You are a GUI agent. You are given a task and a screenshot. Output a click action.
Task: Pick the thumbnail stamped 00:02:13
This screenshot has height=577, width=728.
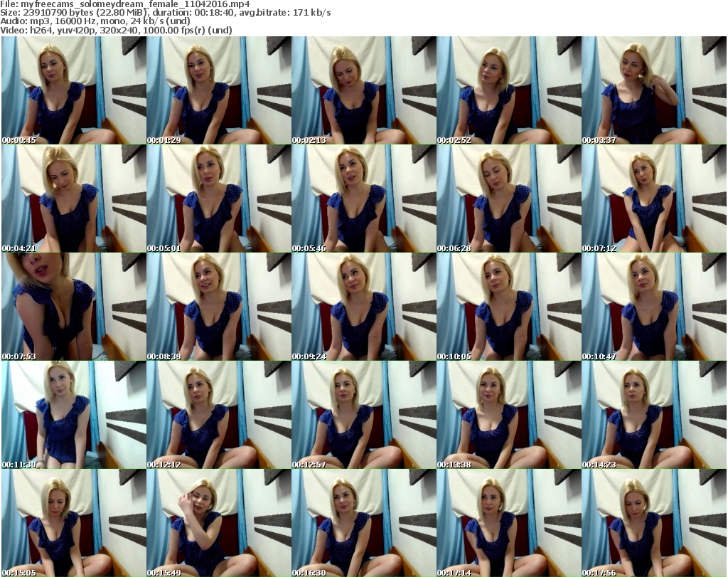[x=363, y=90]
